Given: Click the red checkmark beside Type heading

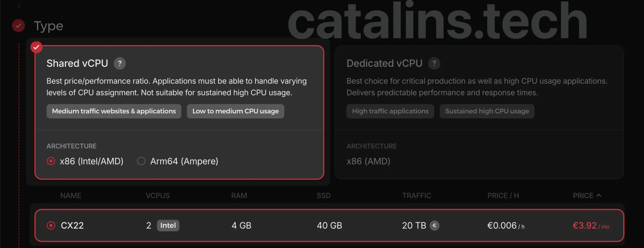Looking at the screenshot, I should point(18,26).
